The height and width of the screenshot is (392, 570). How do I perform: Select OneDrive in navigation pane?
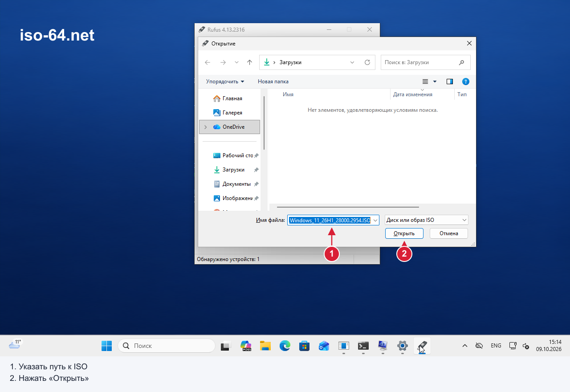[x=230, y=127]
